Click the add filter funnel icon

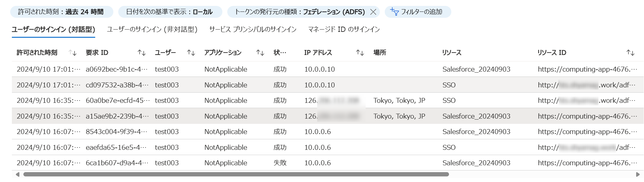(x=394, y=12)
